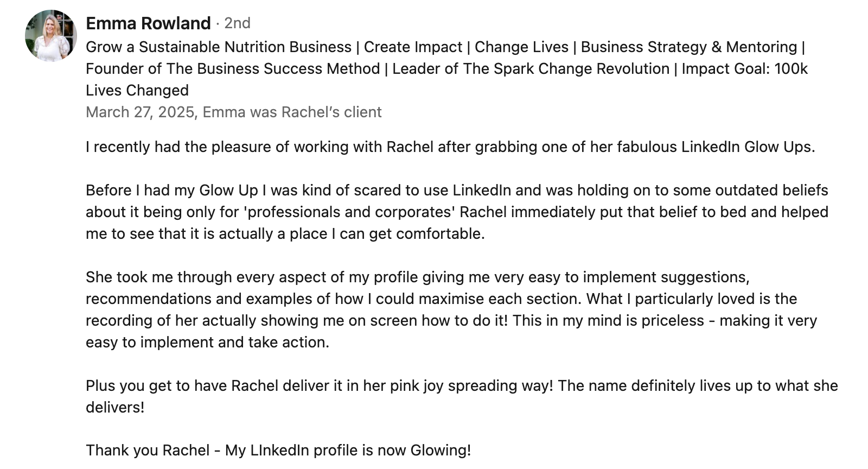Screen dimensions: 868x469
Task: Click the March 27, 2025 date line
Action: point(233,112)
